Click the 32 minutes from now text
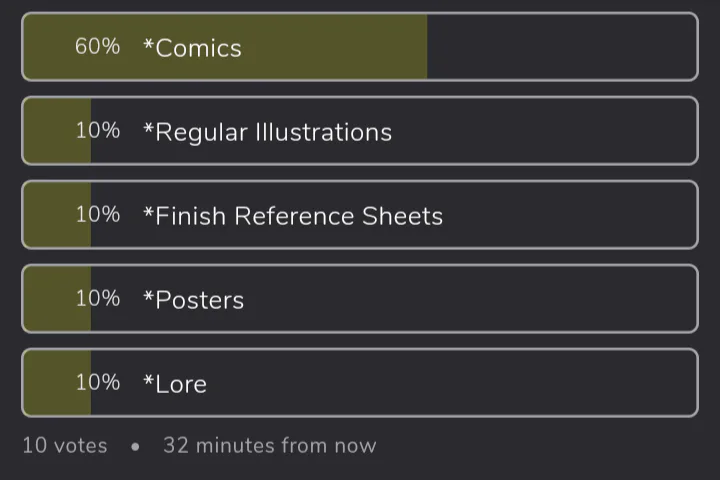This screenshot has height=480, width=720. (x=270, y=446)
